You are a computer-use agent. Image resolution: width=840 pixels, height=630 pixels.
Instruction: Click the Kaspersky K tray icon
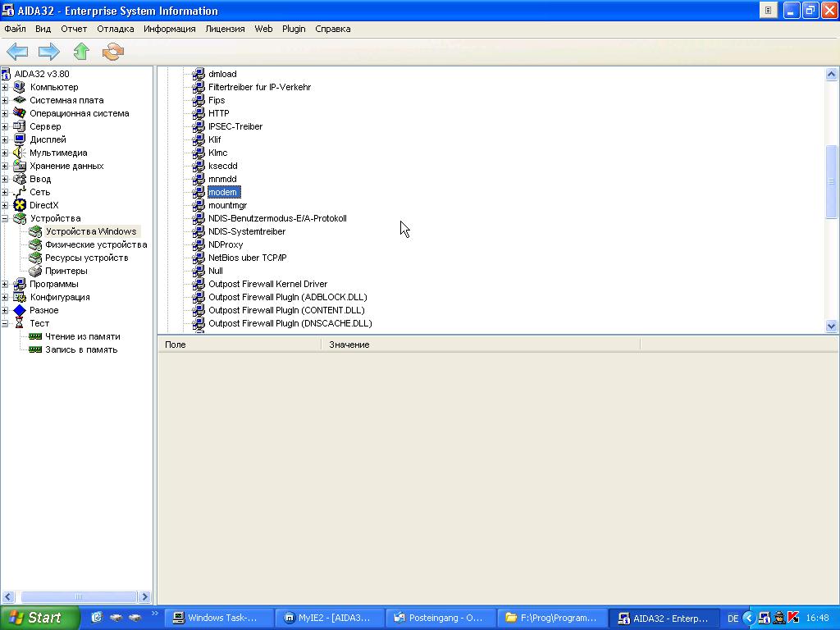[x=794, y=618]
